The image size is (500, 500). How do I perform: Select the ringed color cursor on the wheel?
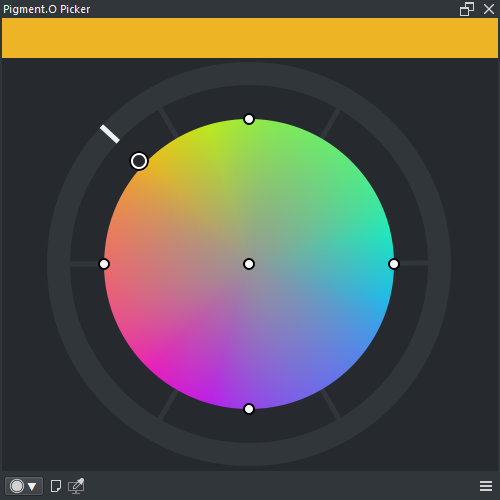139,161
